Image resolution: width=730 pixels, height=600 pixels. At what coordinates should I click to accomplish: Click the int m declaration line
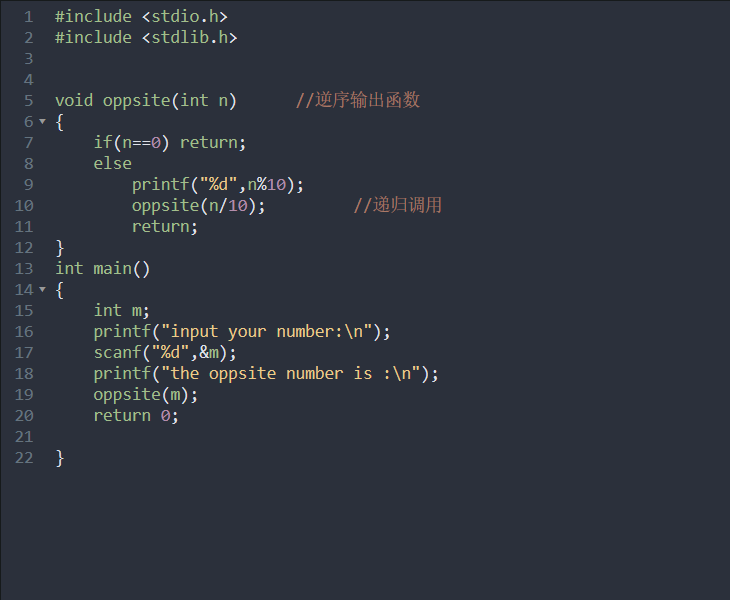[122, 311]
